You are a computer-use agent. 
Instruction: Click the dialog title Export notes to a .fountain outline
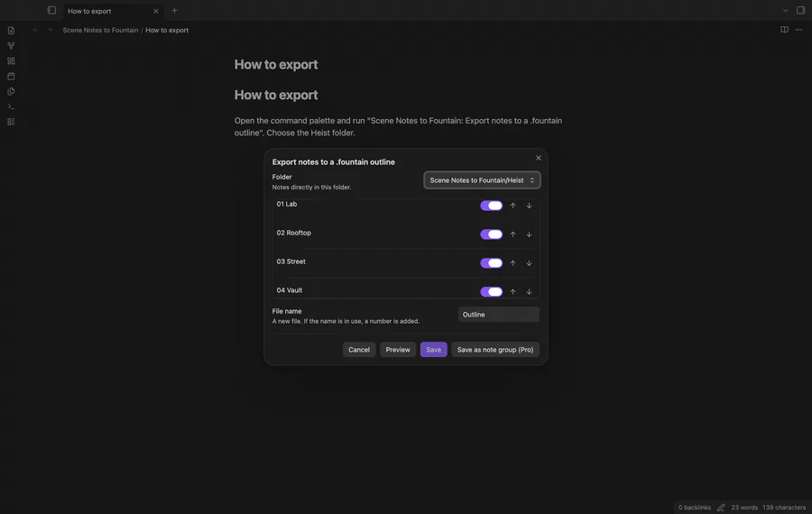coord(334,162)
